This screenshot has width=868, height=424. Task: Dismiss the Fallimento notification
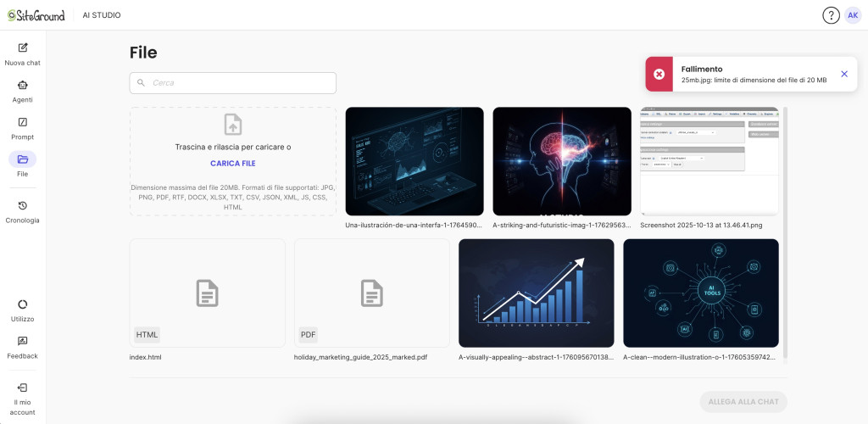click(x=844, y=74)
